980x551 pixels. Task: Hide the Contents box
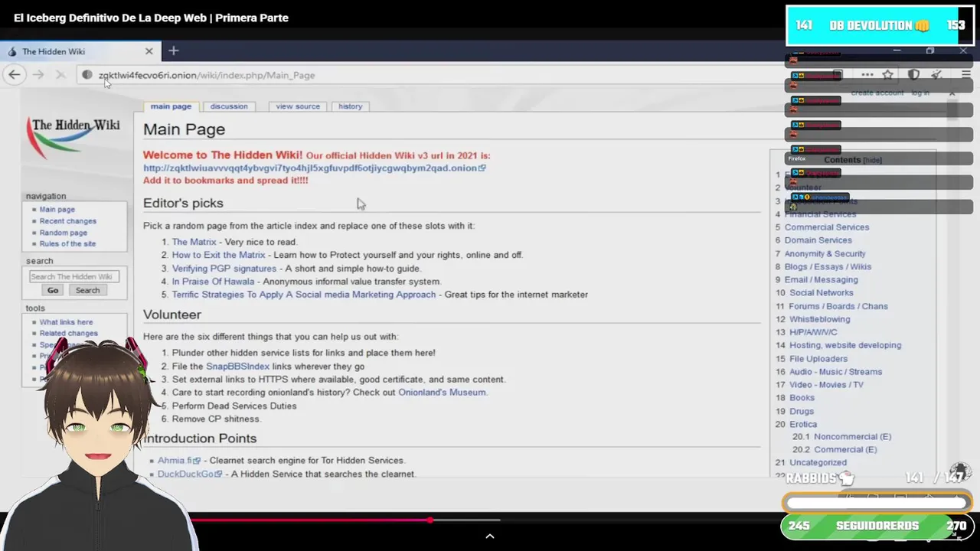[x=873, y=160]
